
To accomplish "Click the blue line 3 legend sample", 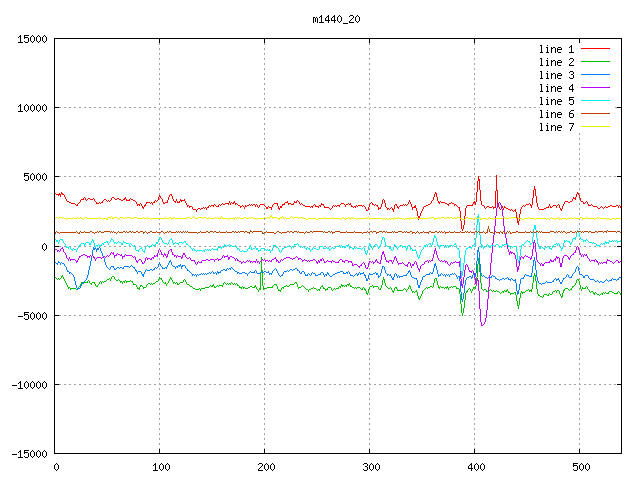I will pyautogui.click(x=595, y=75).
